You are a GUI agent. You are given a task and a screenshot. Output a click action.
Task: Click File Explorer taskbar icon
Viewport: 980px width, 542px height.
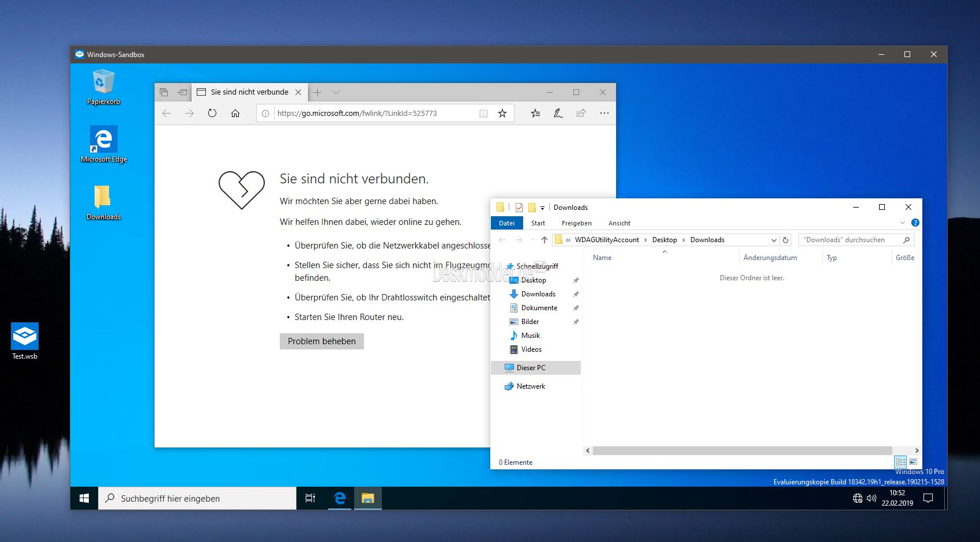pos(368,498)
